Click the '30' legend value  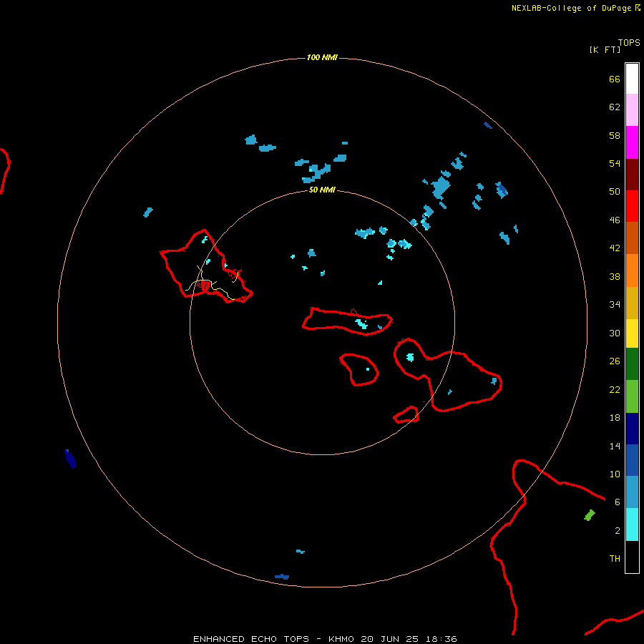click(x=615, y=333)
